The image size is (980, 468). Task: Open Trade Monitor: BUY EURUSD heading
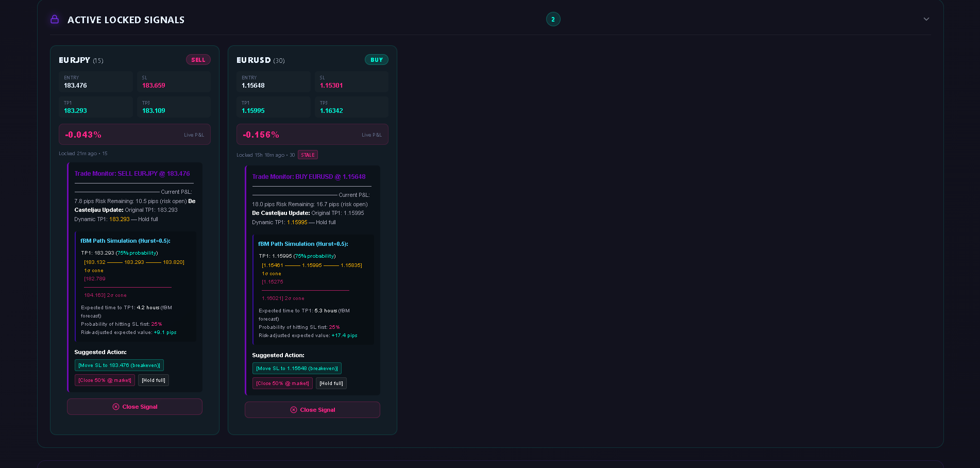click(309, 177)
